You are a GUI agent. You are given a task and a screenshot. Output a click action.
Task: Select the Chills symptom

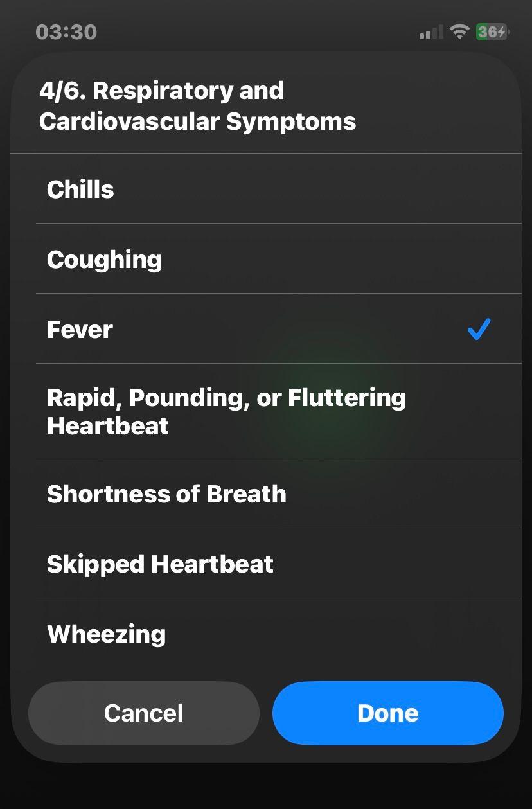pos(266,189)
